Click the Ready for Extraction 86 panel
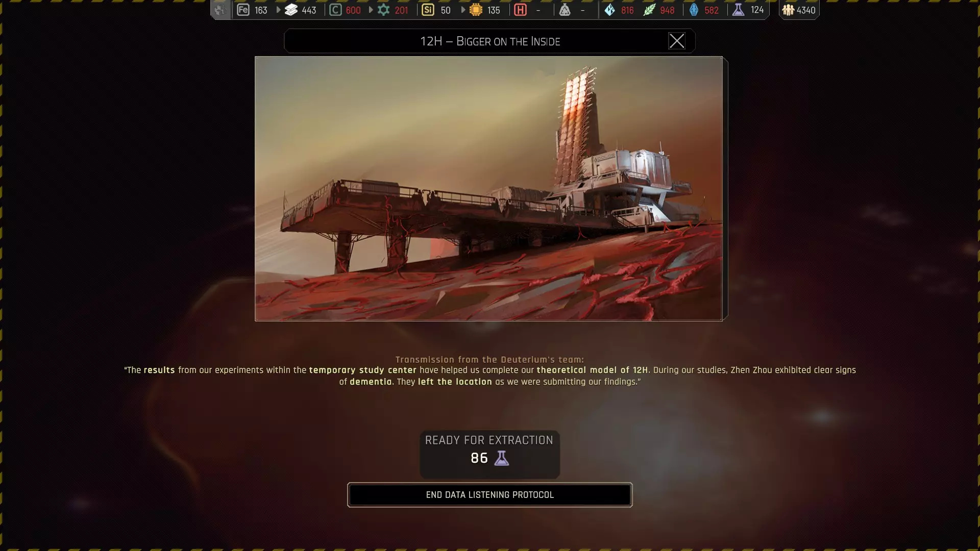Viewport: 980px width, 551px height. pos(489,454)
